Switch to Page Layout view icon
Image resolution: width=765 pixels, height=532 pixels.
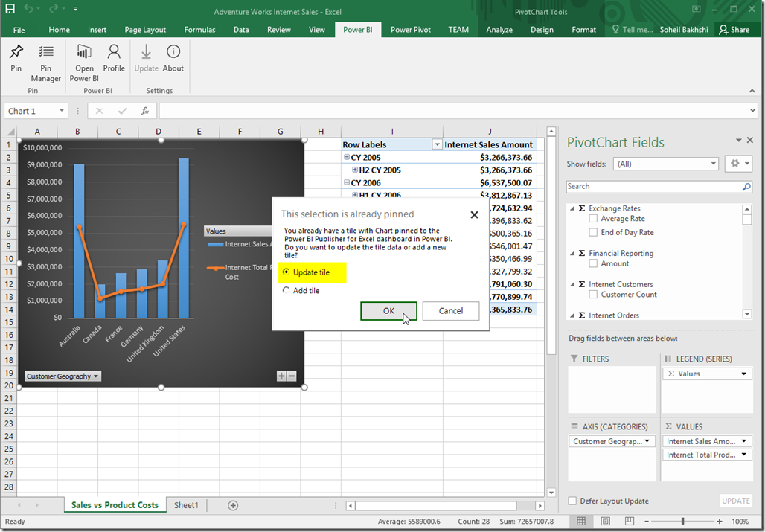[606, 522]
